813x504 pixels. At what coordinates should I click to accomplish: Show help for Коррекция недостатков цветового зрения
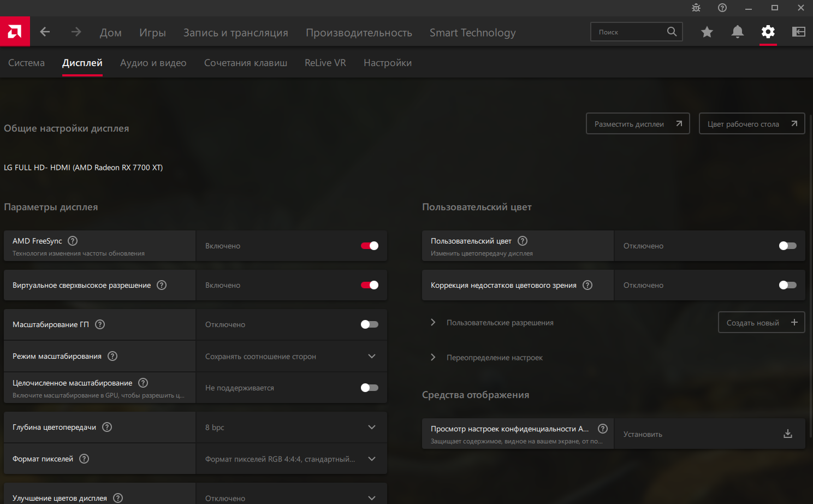point(588,285)
